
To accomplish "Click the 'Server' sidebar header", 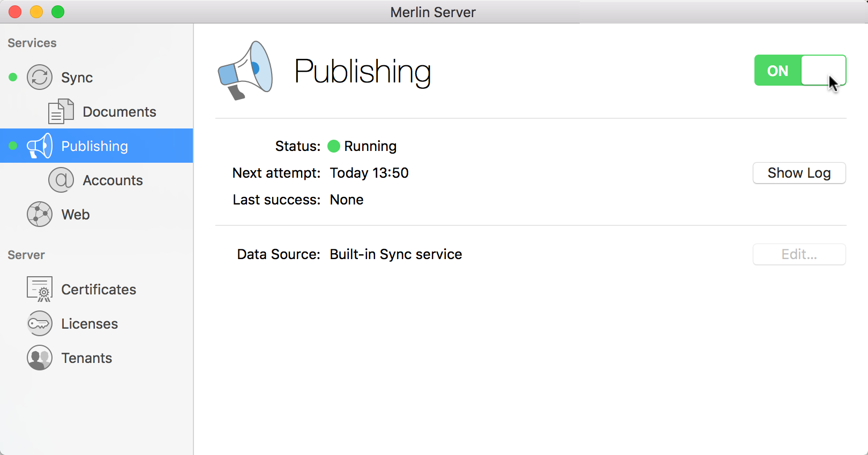I will click(26, 255).
